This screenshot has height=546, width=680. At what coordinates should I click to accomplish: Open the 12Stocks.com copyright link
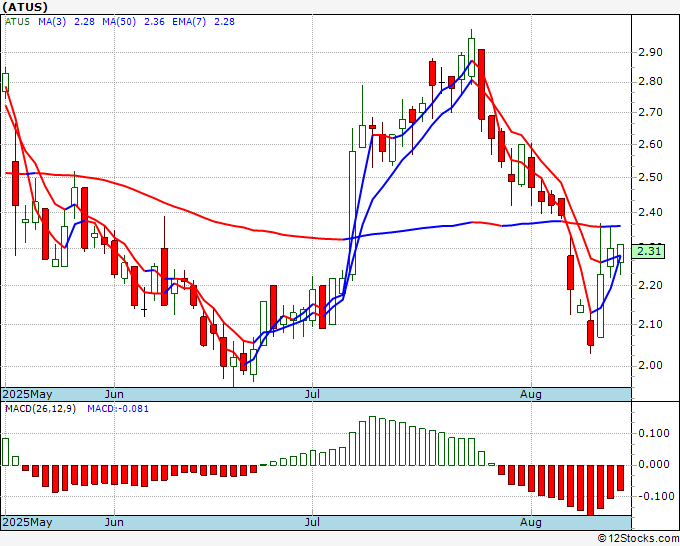click(x=638, y=539)
